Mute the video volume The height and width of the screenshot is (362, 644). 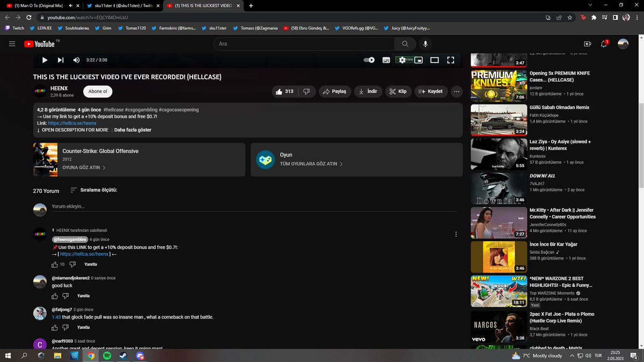[76, 60]
